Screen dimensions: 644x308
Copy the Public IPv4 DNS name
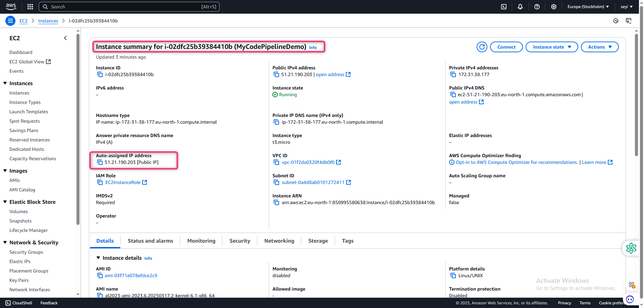tap(453, 95)
